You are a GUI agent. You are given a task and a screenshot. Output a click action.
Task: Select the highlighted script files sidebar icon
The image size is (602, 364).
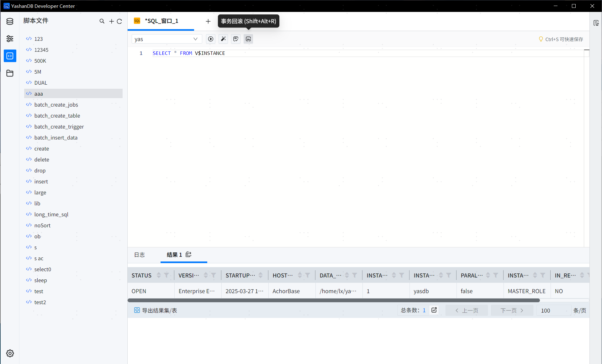point(10,56)
